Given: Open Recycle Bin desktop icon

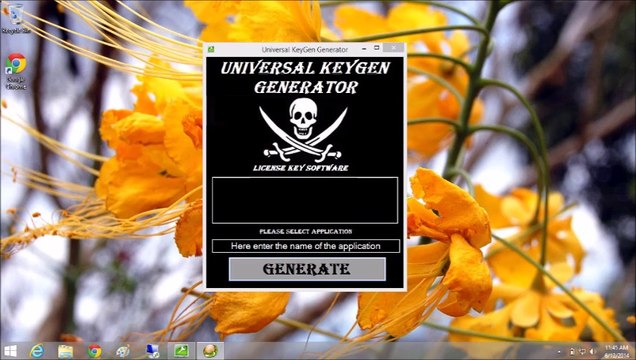Looking at the screenshot, I should tap(16, 18).
